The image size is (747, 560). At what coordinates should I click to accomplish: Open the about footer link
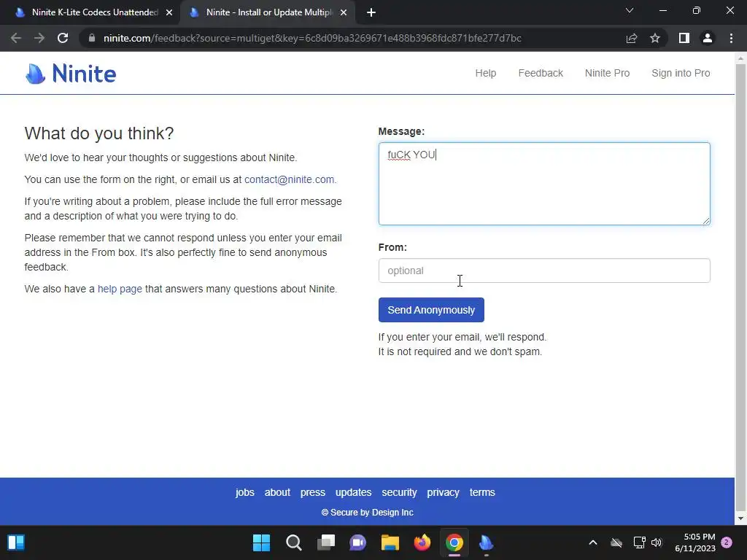click(x=277, y=492)
